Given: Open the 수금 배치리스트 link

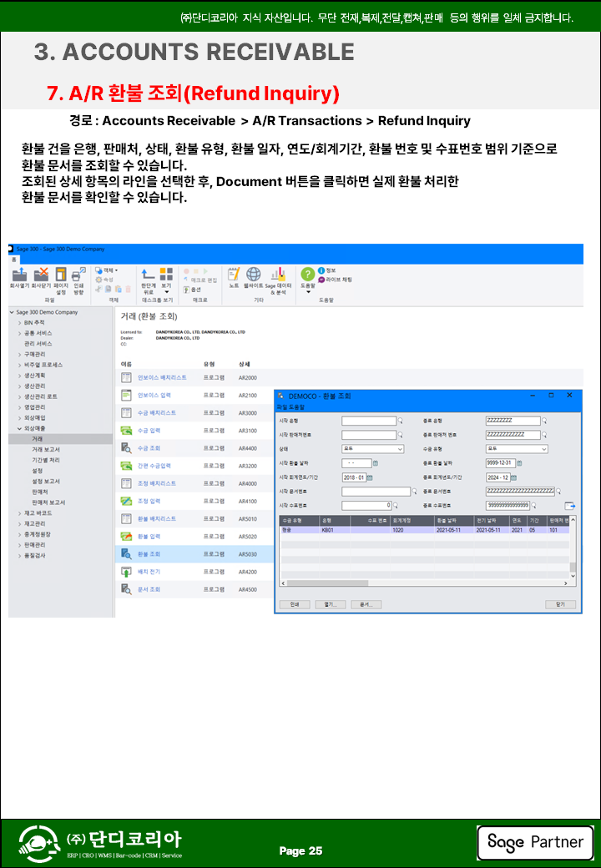Looking at the screenshot, I should tap(157, 413).
